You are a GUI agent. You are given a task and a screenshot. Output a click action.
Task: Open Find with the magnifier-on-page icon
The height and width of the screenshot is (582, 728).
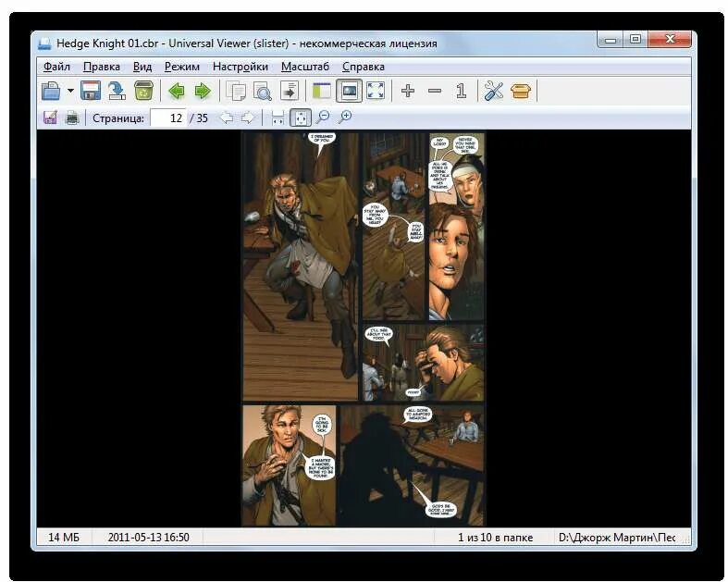[x=263, y=91]
